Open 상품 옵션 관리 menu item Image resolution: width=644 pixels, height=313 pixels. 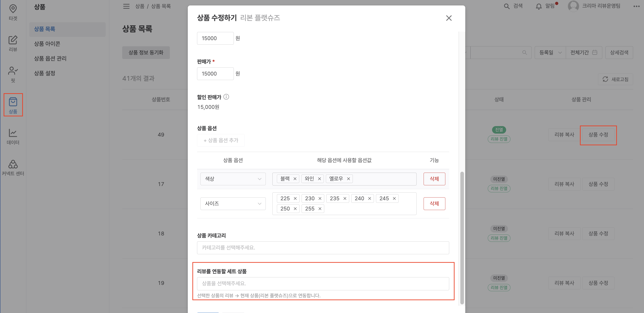(50, 58)
